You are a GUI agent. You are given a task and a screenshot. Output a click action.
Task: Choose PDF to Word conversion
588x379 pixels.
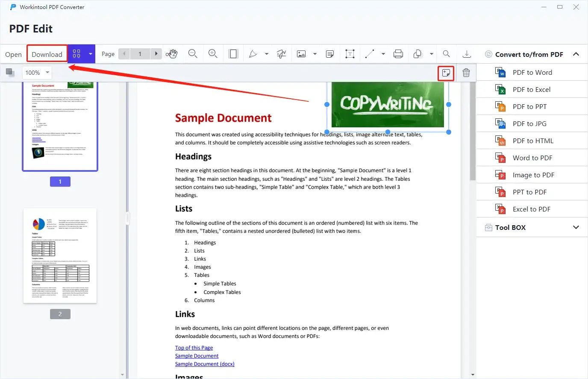click(532, 73)
